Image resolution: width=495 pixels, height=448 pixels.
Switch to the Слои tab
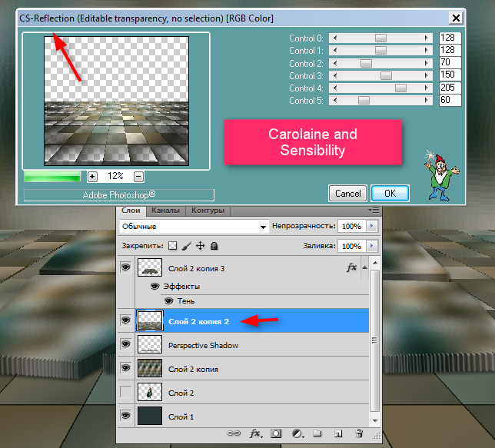(x=131, y=211)
